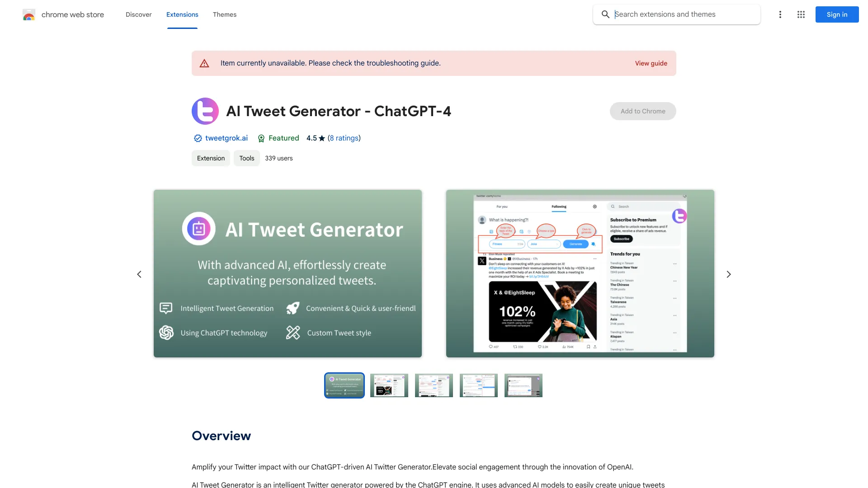Click the Google apps grid icon

click(x=801, y=14)
